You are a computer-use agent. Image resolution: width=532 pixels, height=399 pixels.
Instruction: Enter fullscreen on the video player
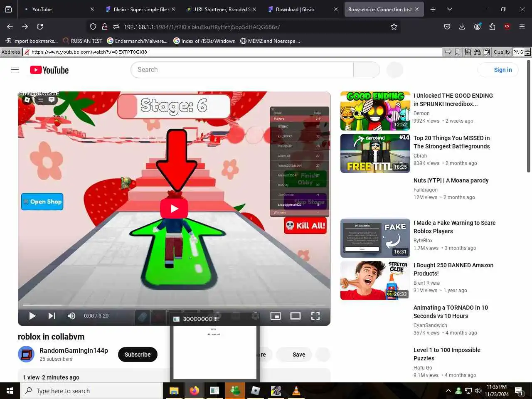315,316
